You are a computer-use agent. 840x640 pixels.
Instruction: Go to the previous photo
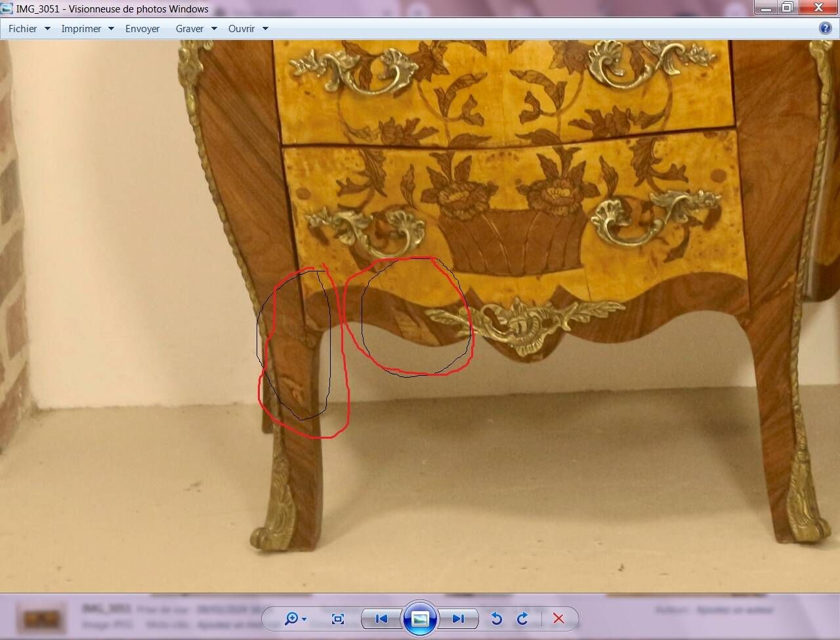(381, 618)
